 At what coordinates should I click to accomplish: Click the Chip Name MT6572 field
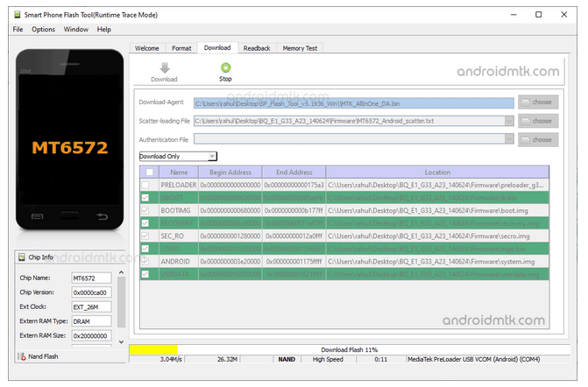pyautogui.click(x=91, y=278)
